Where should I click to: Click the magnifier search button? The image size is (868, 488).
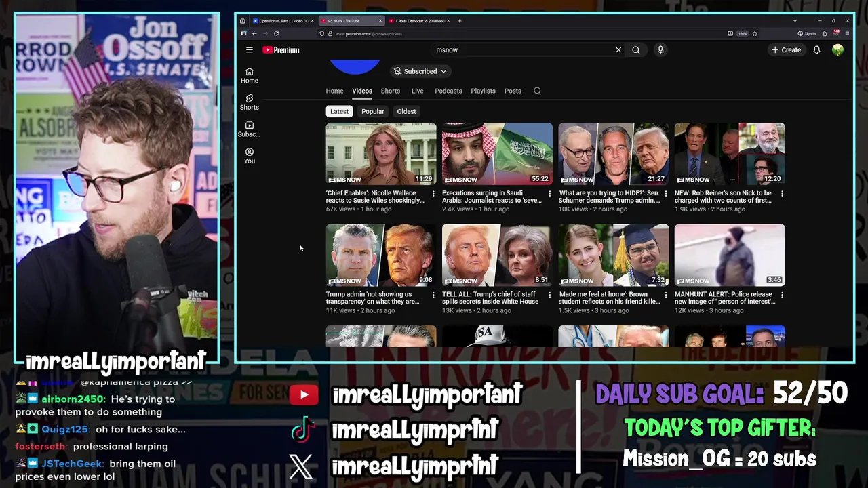point(636,50)
